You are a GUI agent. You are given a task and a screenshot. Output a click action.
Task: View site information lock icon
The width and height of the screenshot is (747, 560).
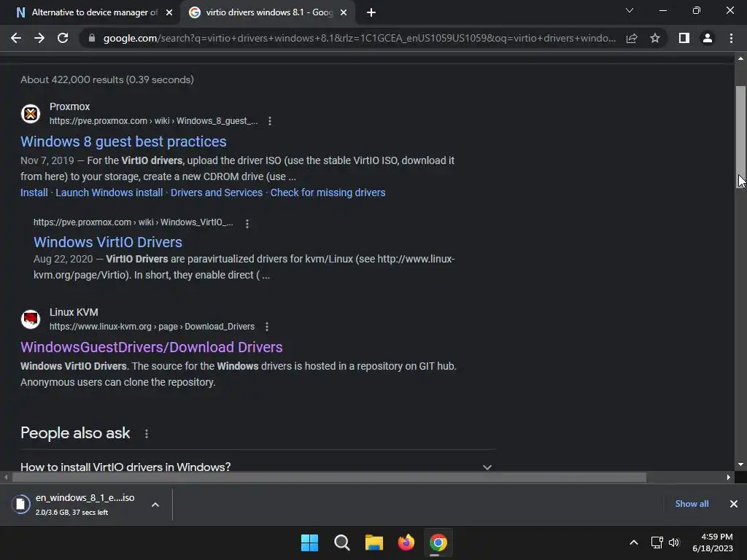[91, 38]
